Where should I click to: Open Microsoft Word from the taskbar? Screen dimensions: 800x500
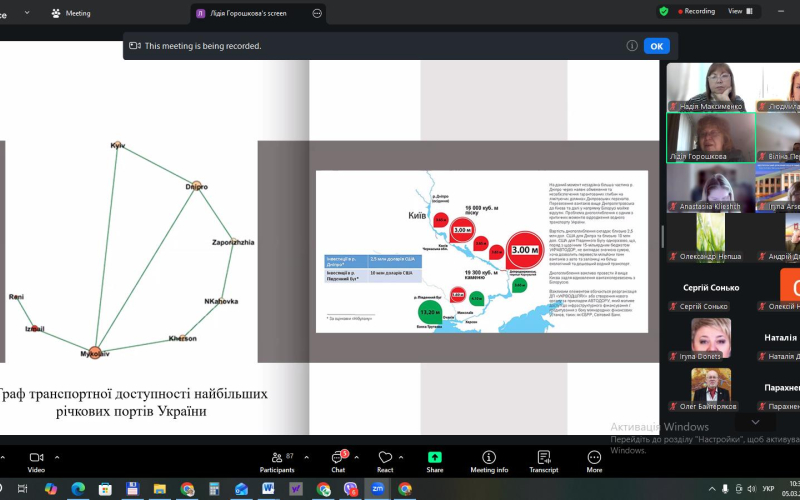[x=268, y=489]
